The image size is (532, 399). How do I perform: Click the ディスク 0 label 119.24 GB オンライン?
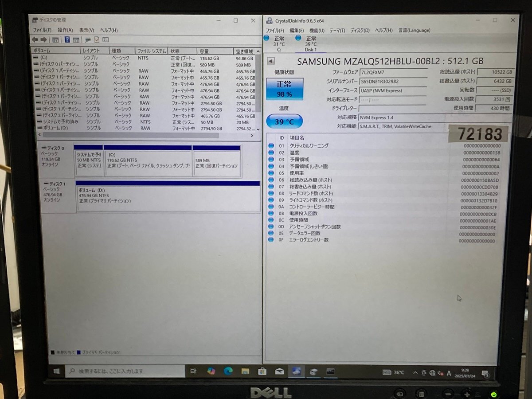(x=57, y=160)
